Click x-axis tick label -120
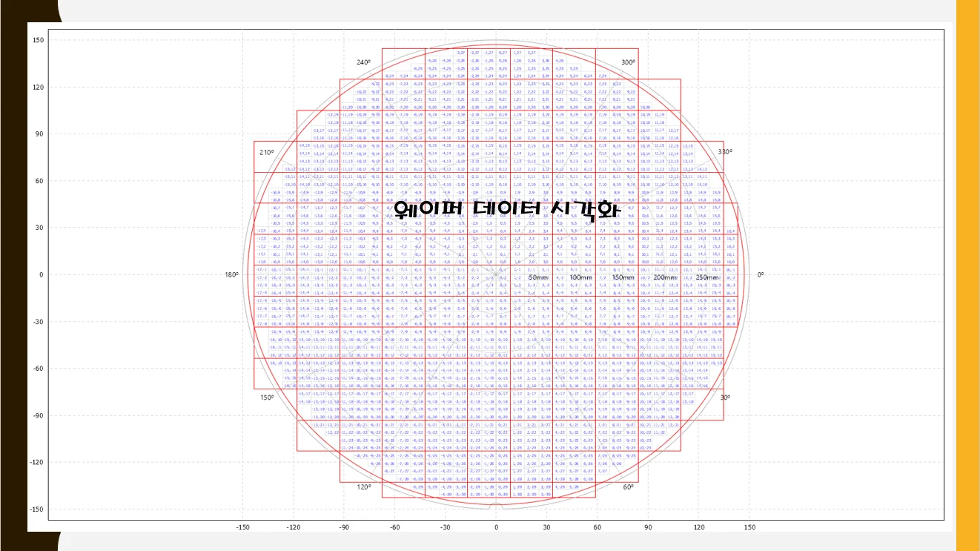Viewport: 980px width, 551px height. (294, 527)
